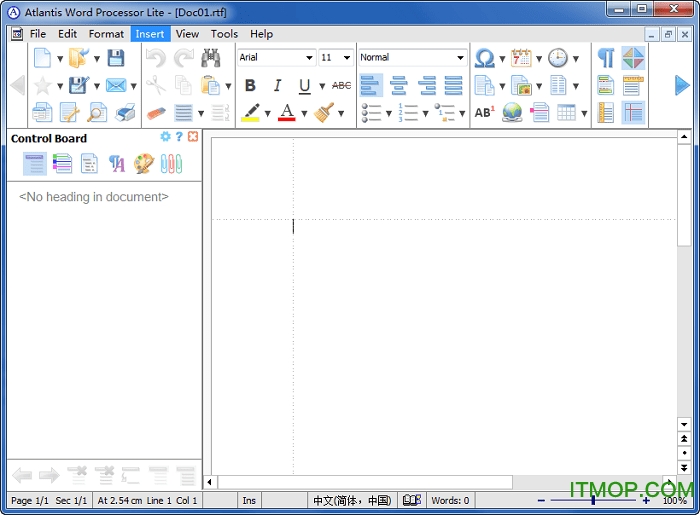Click the printer icon to print
The width and height of the screenshot is (700, 515).
[125, 112]
